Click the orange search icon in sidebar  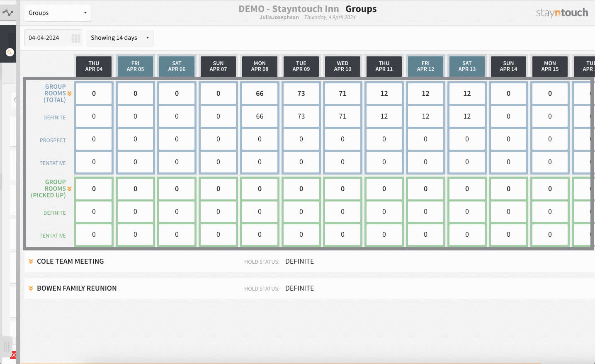tap(10, 52)
